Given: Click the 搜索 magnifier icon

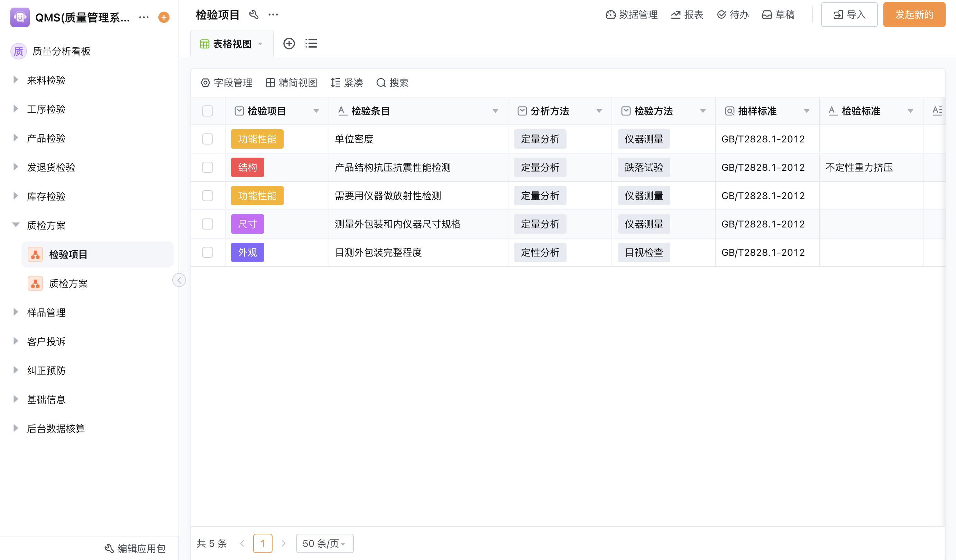Looking at the screenshot, I should click(381, 83).
